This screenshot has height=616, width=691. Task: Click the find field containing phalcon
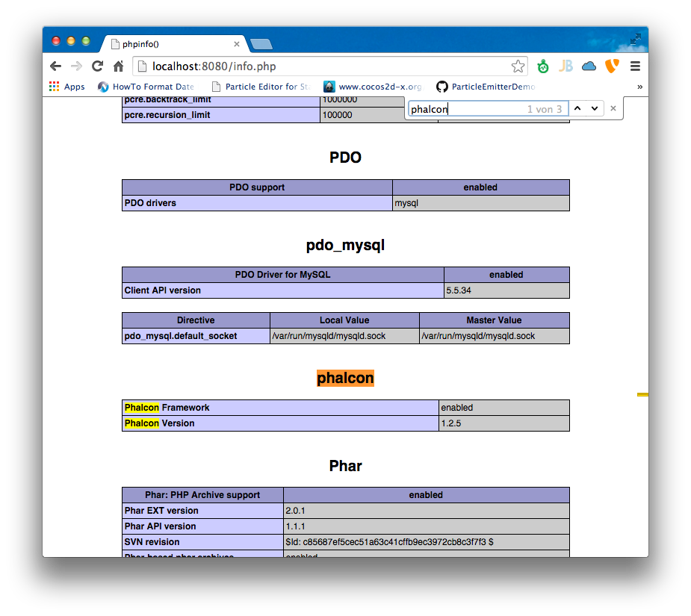[x=463, y=109]
